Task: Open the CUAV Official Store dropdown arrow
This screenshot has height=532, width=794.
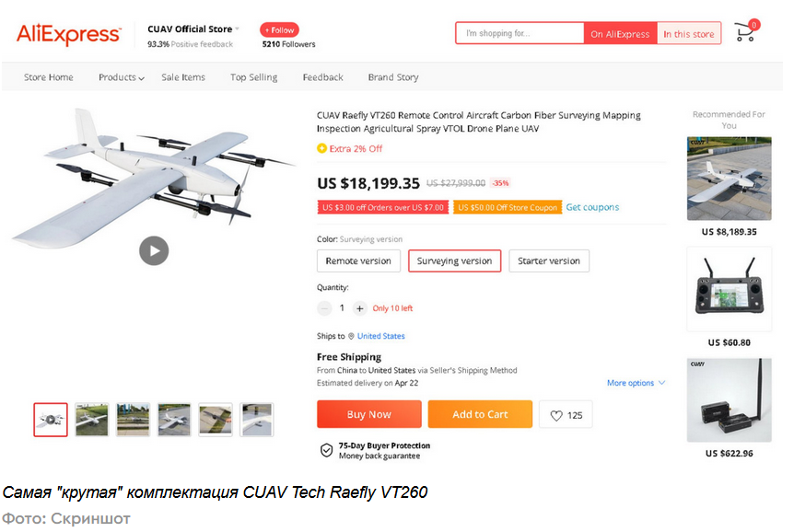Action: 237,29
